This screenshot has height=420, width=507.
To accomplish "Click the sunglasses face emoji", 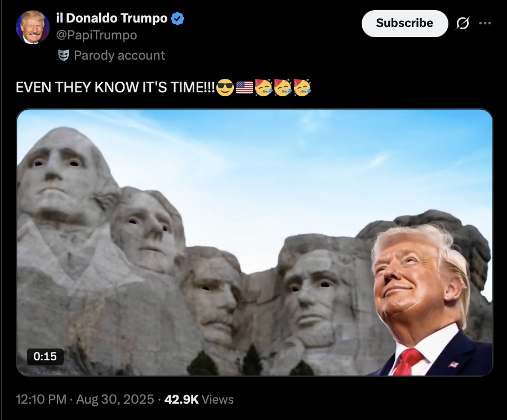I will 225,87.
